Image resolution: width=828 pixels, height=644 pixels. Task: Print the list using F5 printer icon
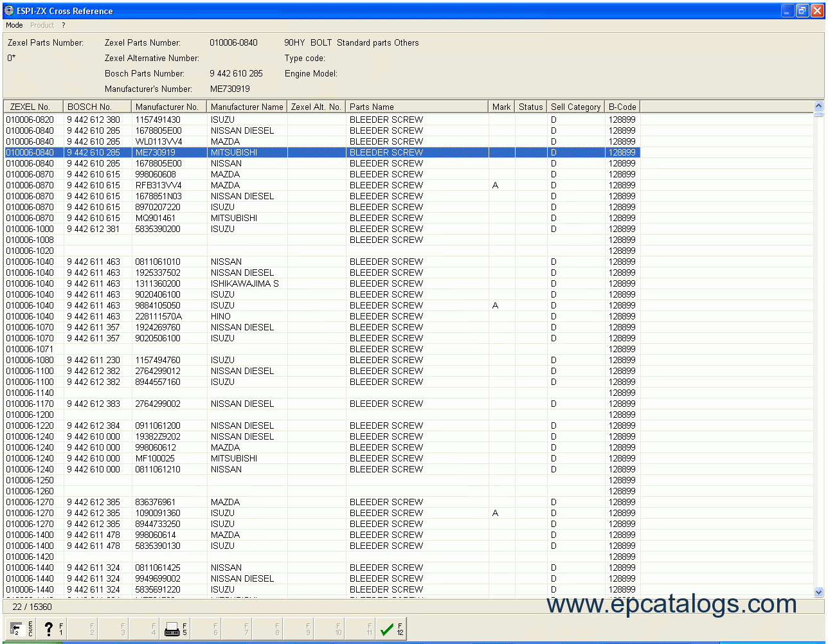[175, 629]
